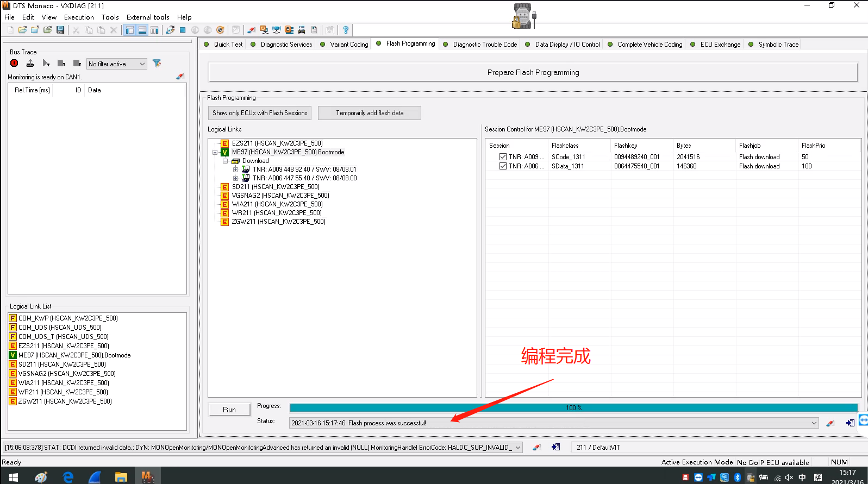
Task: Click the orange refresh circle toolbar icon
Action: pyautogui.click(x=220, y=30)
